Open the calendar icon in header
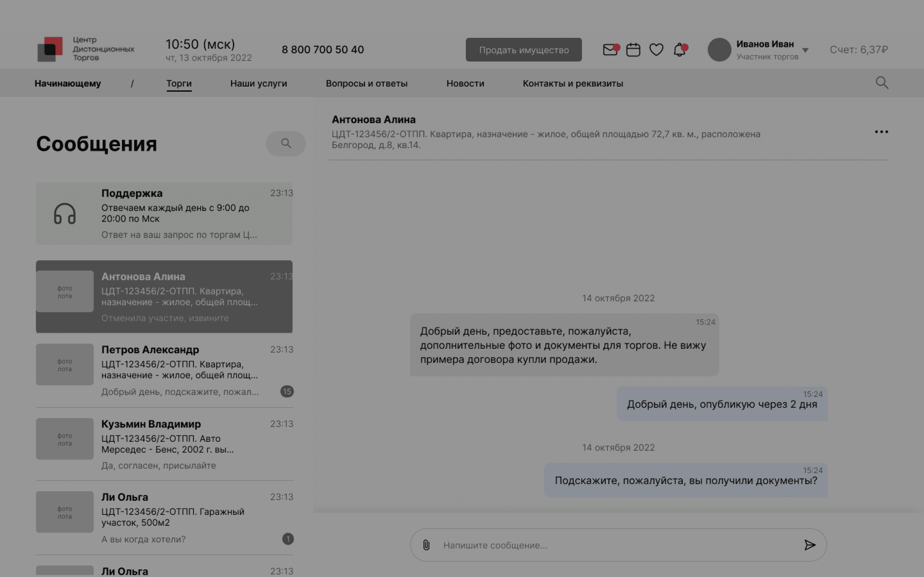Image resolution: width=924 pixels, height=577 pixels. [x=633, y=50]
